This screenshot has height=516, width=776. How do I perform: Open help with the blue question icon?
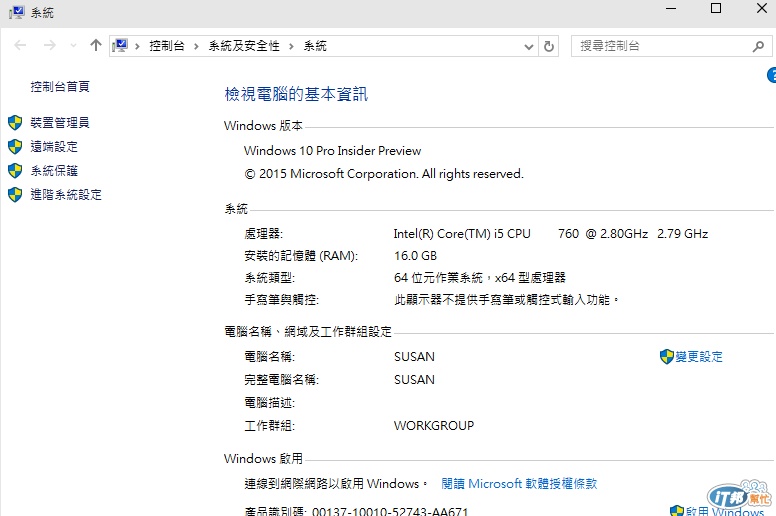(772, 75)
